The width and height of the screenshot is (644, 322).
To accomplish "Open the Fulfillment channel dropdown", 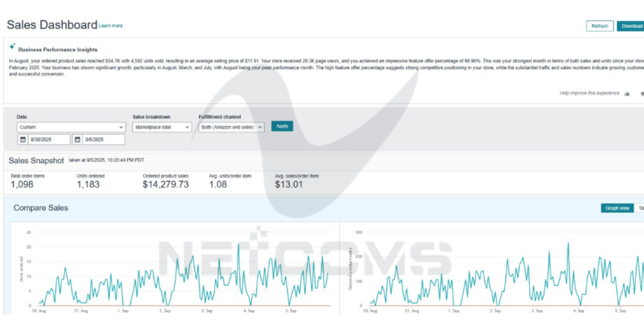I will [231, 127].
